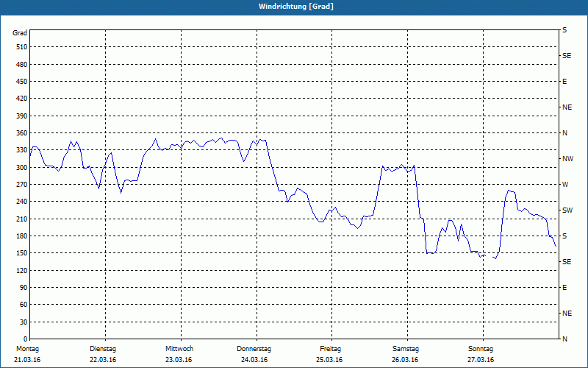Click the date 25.03.16

point(329,360)
